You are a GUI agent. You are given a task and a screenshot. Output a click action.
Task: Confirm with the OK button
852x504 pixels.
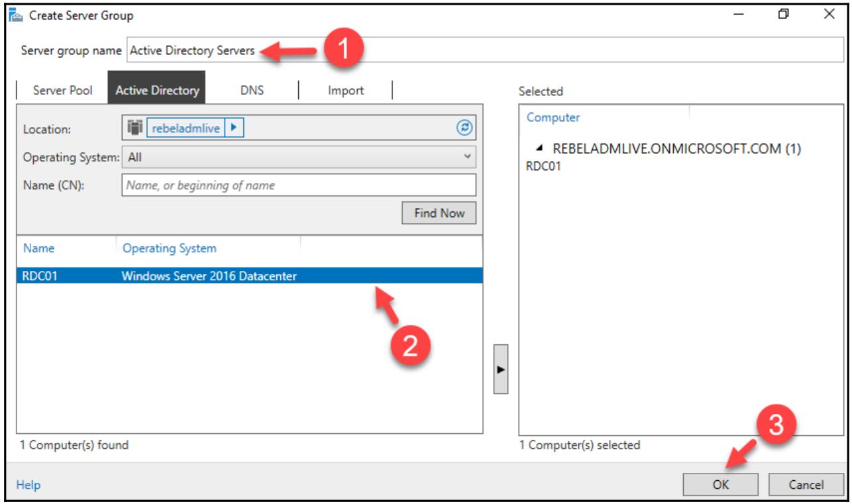[x=721, y=484]
